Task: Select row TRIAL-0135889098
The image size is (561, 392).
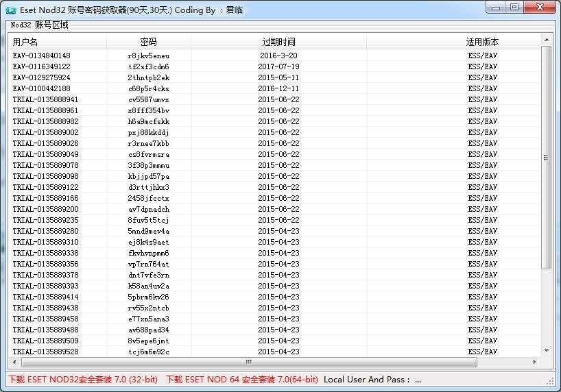Action: tap(275, 176)
